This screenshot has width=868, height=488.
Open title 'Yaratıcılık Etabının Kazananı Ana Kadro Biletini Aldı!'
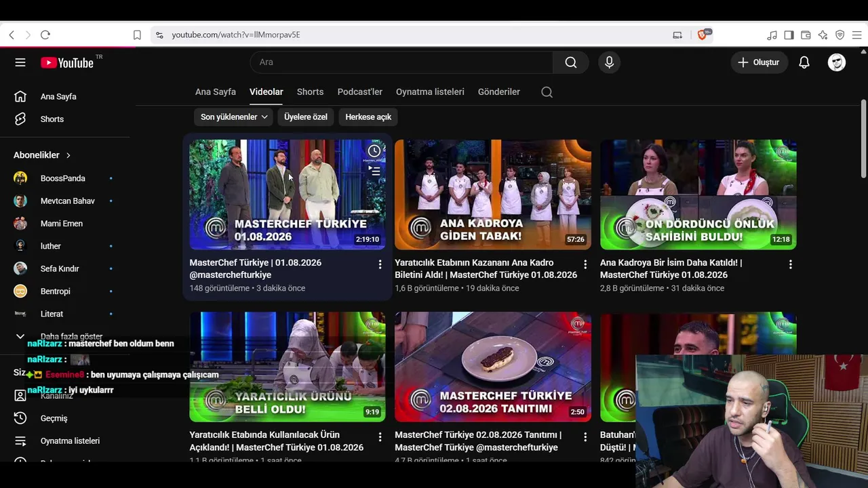click(486, 269)
